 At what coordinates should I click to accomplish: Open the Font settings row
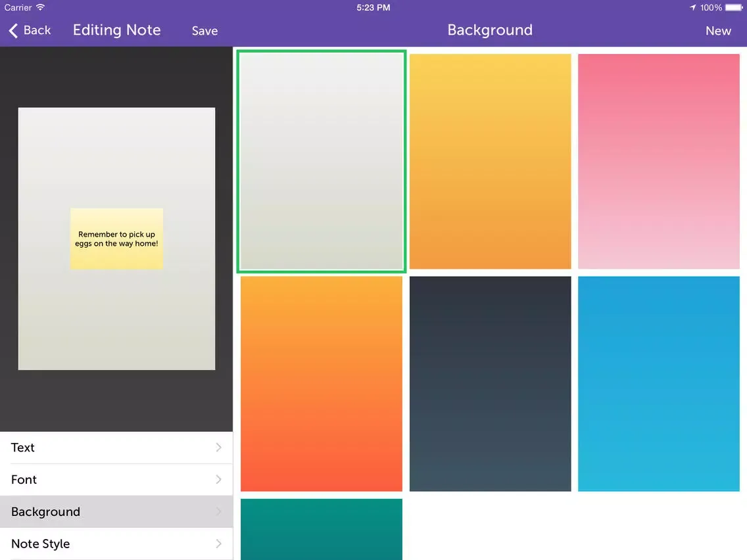click(x=116, y=480)
